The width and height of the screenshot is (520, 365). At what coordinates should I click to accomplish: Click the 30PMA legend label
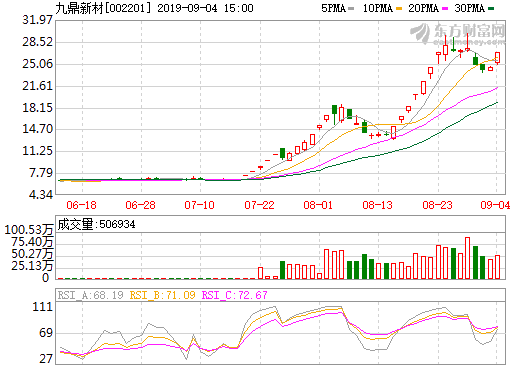469,8
